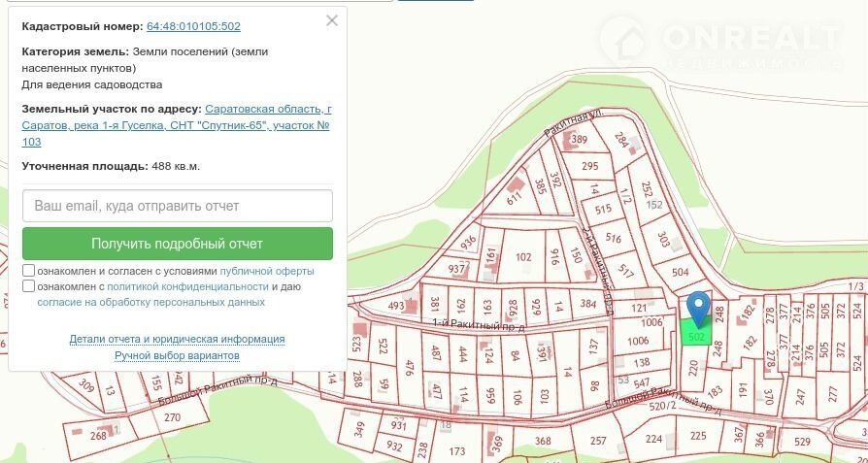Close the cadastral info popup

click(332, 20)
